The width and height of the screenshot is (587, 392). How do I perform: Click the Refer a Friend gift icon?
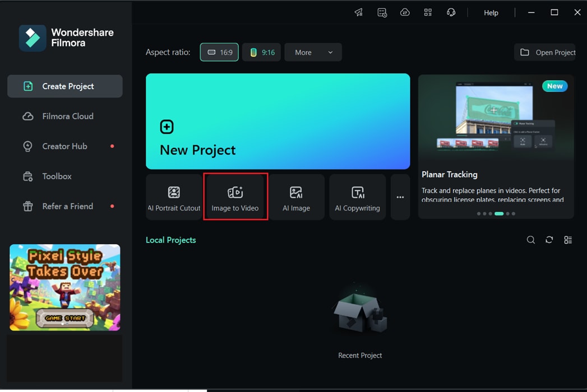click(27, 206)
